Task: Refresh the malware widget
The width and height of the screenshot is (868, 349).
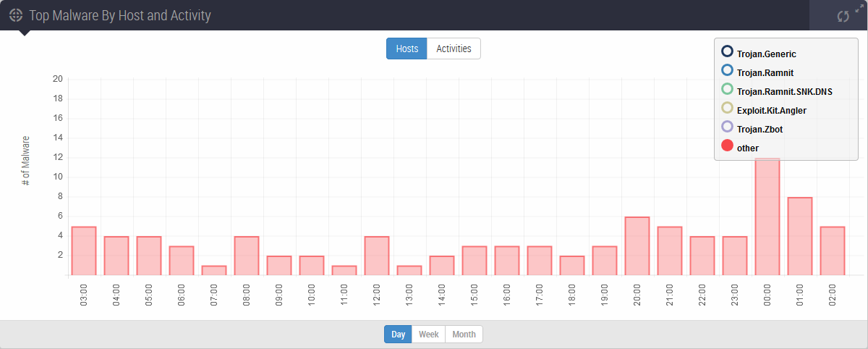Action: [842, 16]
